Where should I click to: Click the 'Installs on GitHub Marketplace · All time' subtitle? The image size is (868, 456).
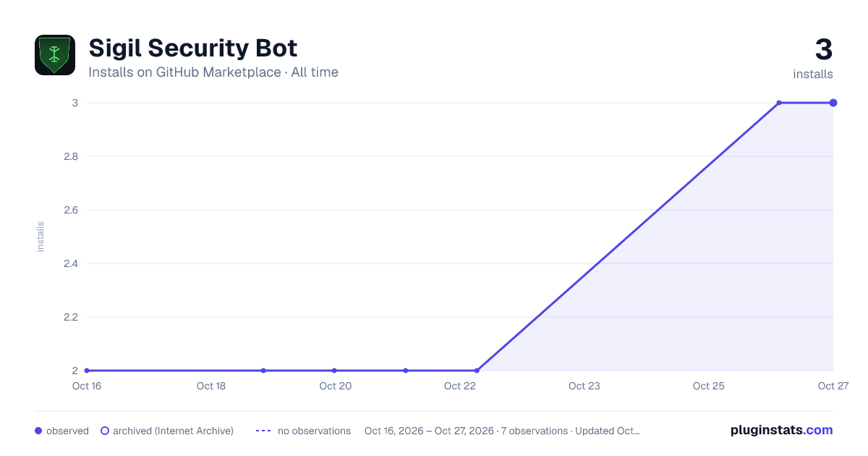(x=213, y=72)
